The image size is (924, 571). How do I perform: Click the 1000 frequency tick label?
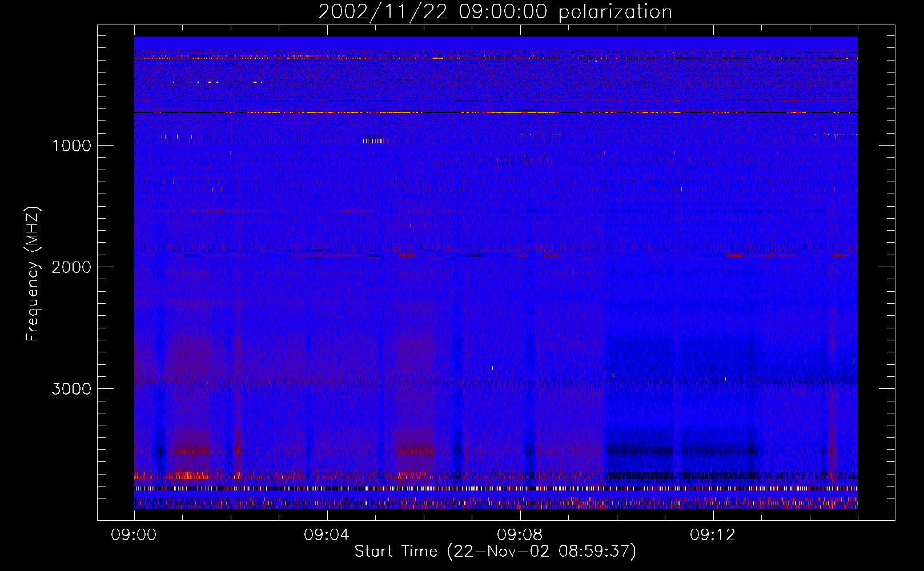71,146
